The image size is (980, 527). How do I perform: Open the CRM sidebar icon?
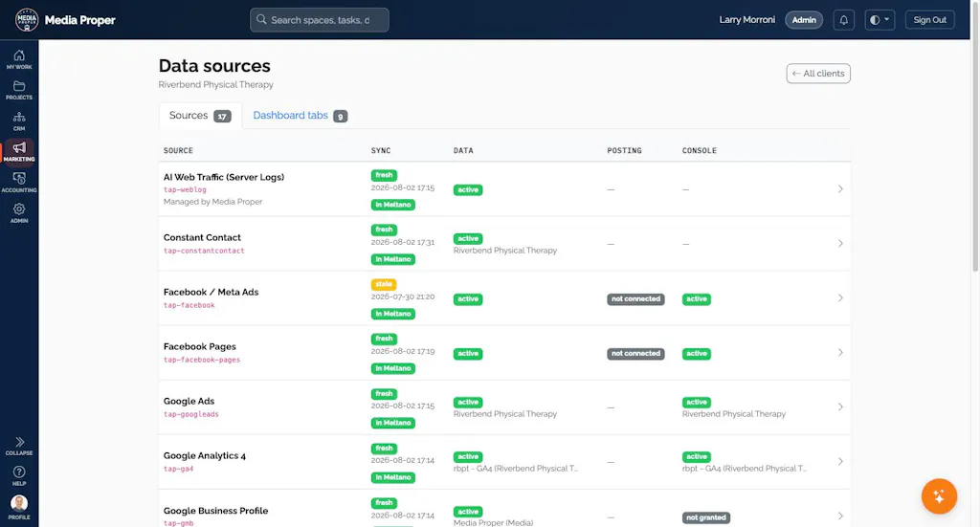(19, 121)
